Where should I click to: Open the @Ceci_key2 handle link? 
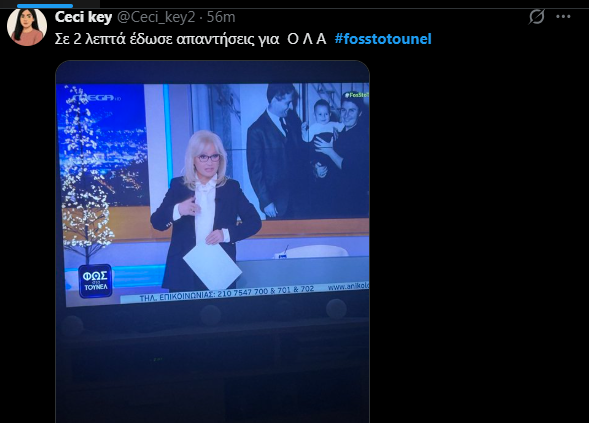156,17
